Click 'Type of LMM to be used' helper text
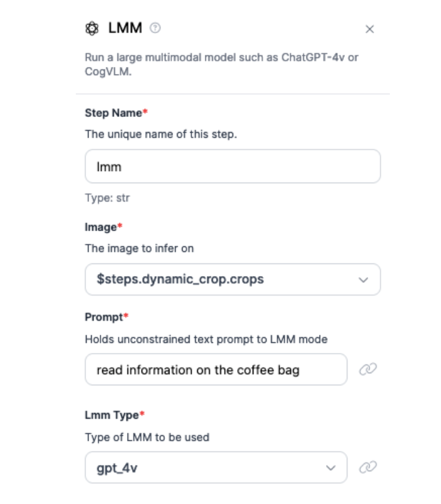Image resolution: width=441 pixels, height=504 pixels. (x=147, y=436)
